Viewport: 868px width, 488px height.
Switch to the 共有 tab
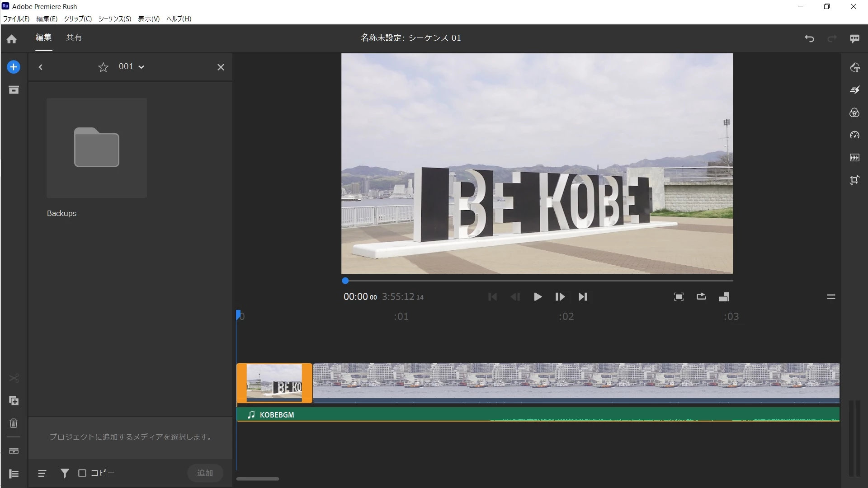[x=74, y=38]
